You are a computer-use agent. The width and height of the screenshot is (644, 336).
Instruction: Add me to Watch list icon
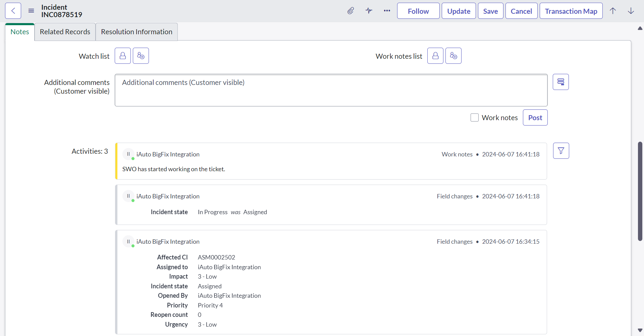coord(141,56)
